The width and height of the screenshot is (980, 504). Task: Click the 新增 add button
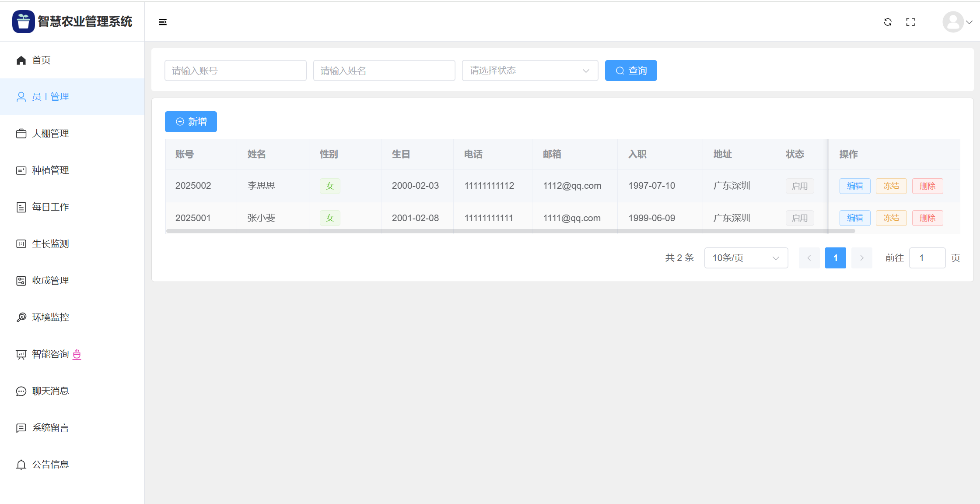tap(191, 122)
